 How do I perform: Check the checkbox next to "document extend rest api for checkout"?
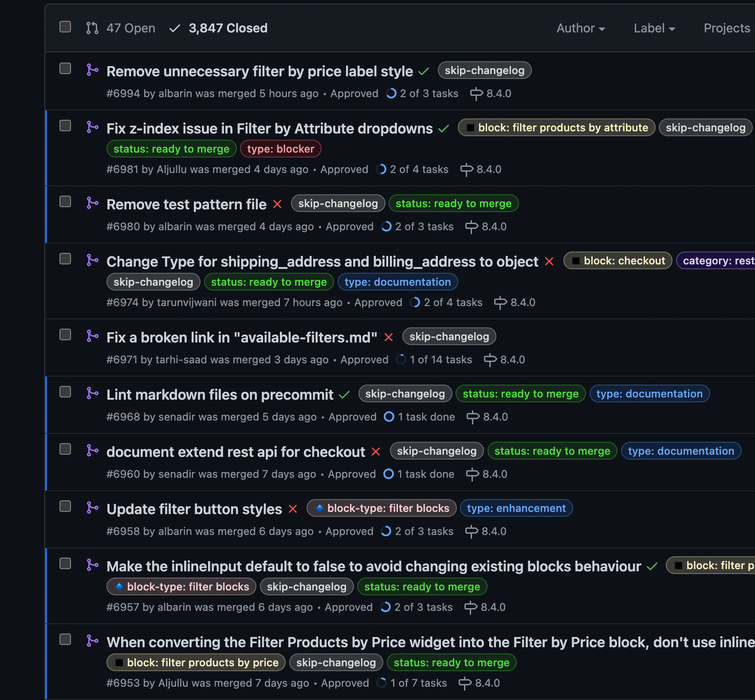click(65, 449)
